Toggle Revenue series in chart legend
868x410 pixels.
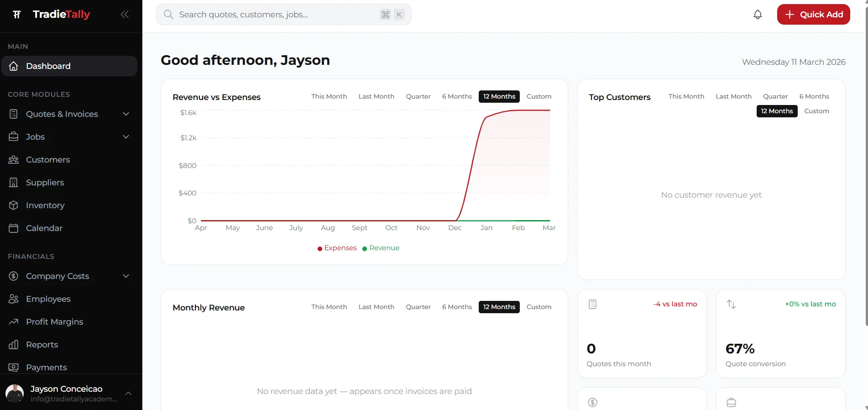[x=381, y=248]
